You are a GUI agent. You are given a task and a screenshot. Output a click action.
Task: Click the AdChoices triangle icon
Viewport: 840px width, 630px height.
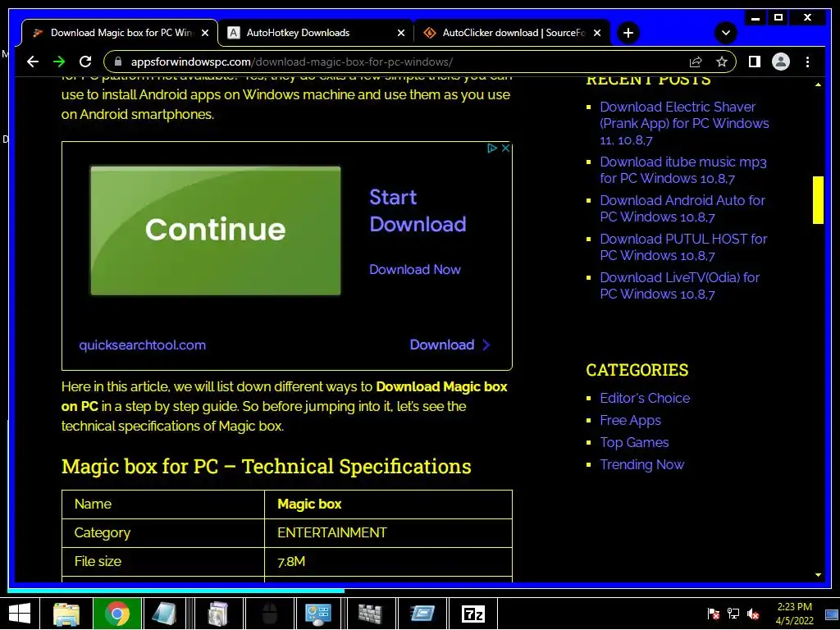coord(492,148)
